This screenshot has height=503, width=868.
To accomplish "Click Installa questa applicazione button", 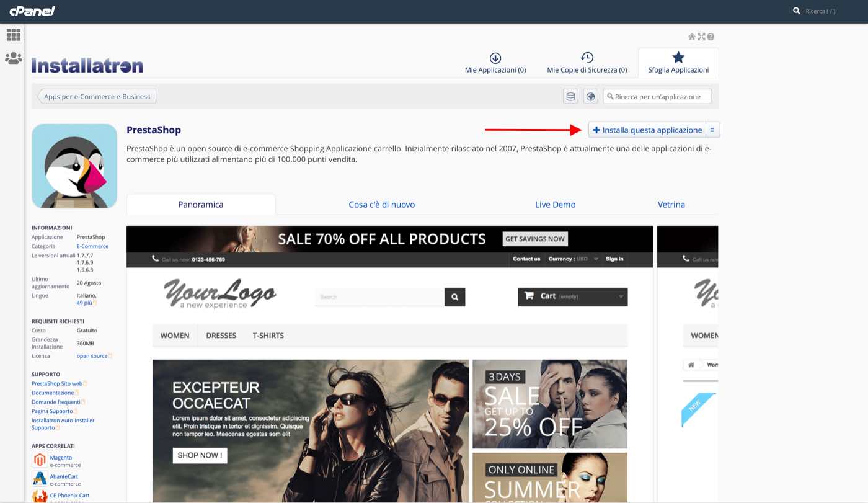I will click(647, 130).
